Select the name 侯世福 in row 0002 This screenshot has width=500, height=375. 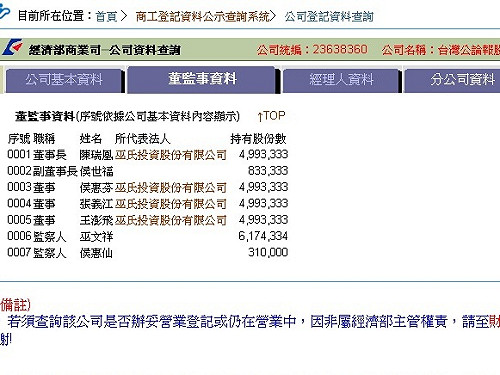96,171
